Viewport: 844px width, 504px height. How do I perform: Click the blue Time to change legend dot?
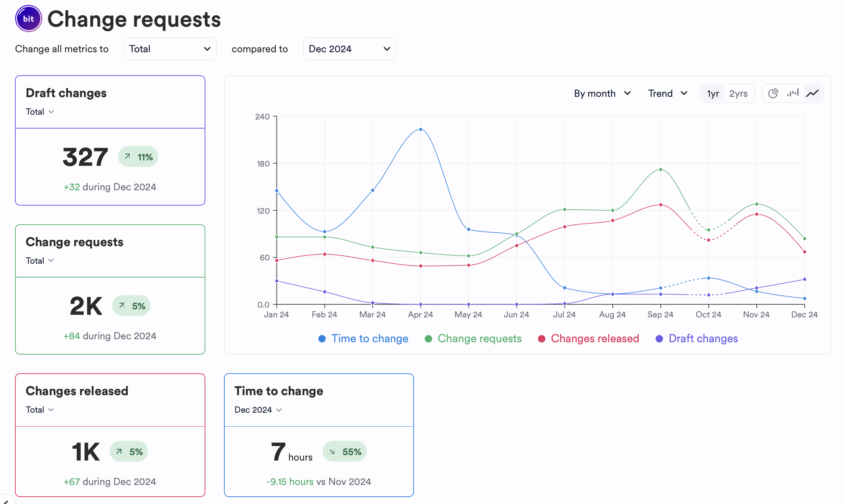[x=322, y=339]
